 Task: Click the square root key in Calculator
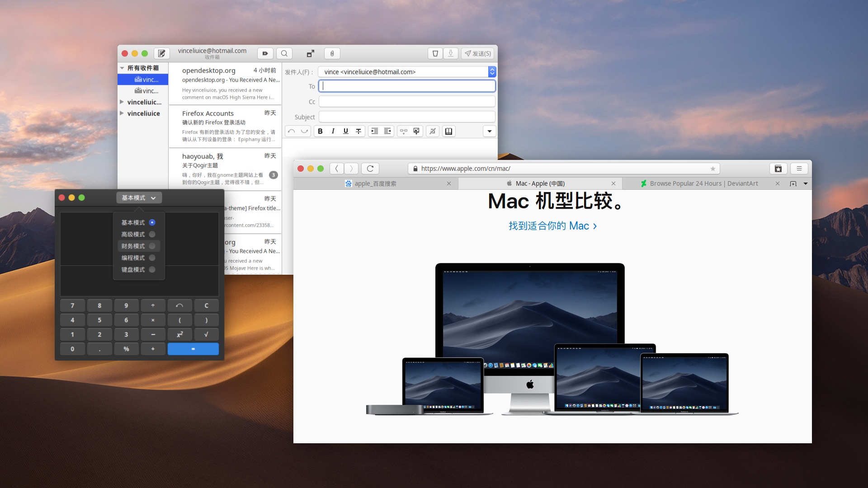click(206, 334)
